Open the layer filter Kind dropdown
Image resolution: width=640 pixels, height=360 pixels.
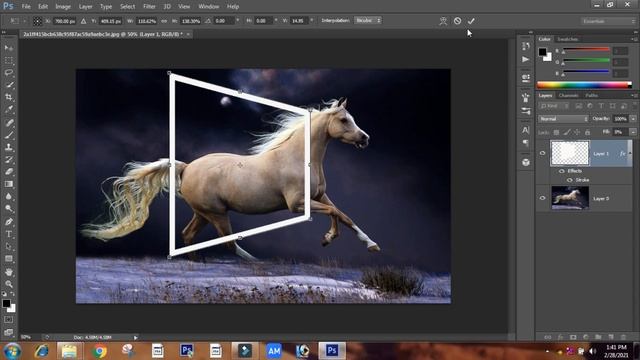(553, 106)
